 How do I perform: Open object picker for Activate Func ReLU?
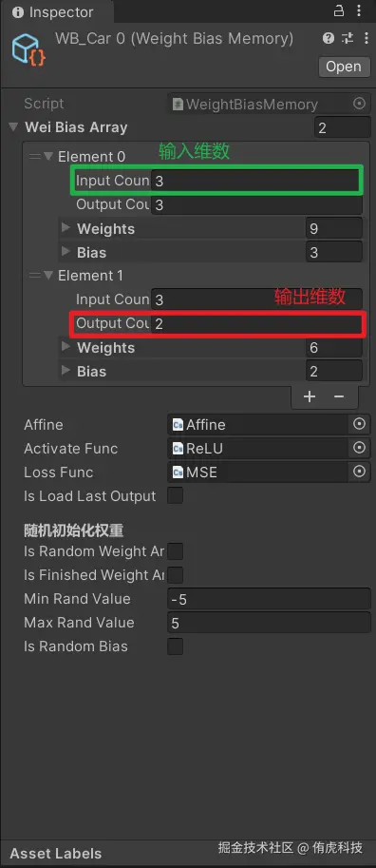[x=360, y=448]
